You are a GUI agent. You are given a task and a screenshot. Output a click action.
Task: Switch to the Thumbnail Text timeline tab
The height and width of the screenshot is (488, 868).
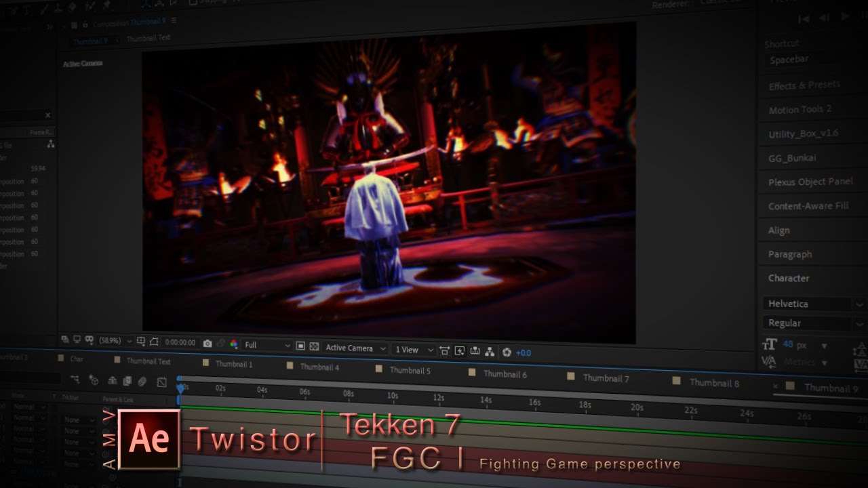coord(148,361)
